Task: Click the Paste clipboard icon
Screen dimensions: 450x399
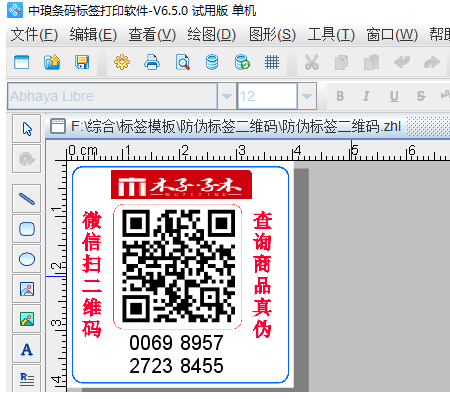Action: pos(371,62)
